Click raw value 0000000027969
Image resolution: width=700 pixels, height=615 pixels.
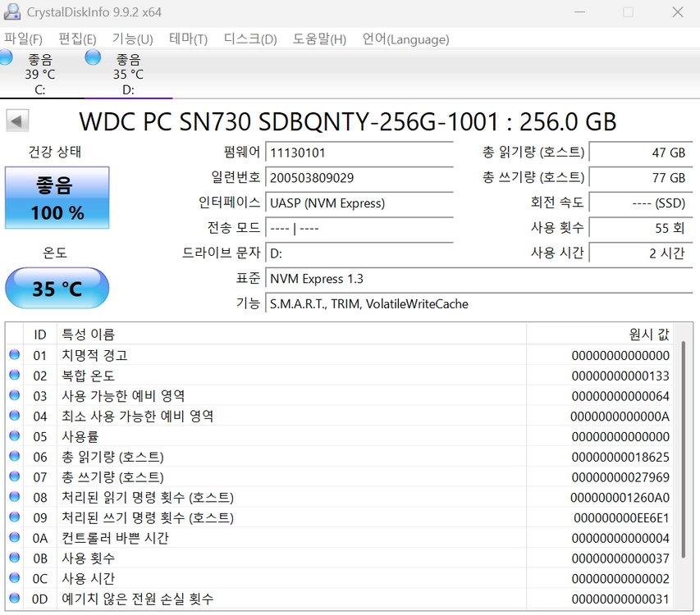[620, 477]
